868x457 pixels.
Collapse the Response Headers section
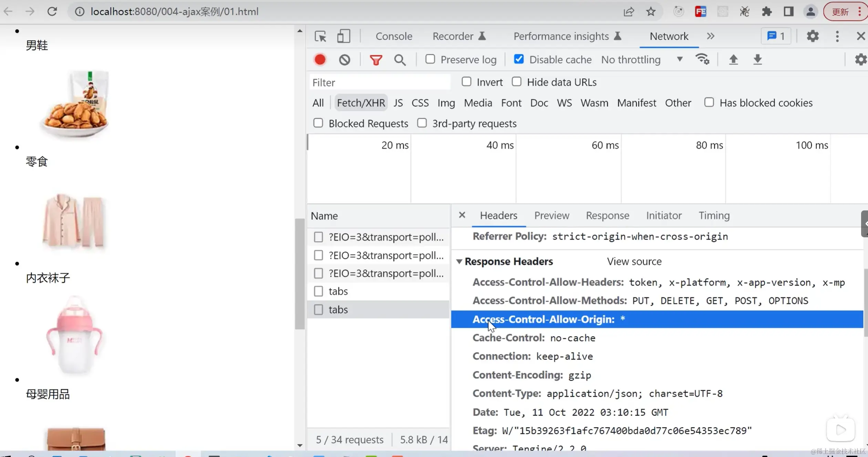pyautogui.click(x=459, y=261)
